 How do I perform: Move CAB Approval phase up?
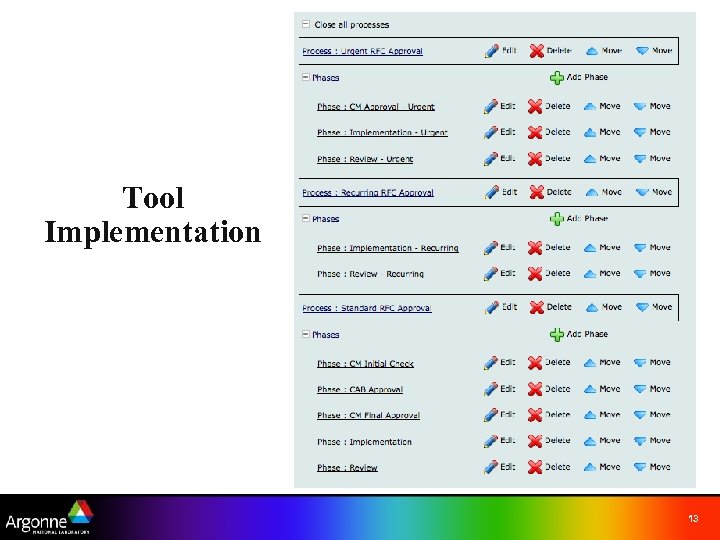[x=602, y=389]
